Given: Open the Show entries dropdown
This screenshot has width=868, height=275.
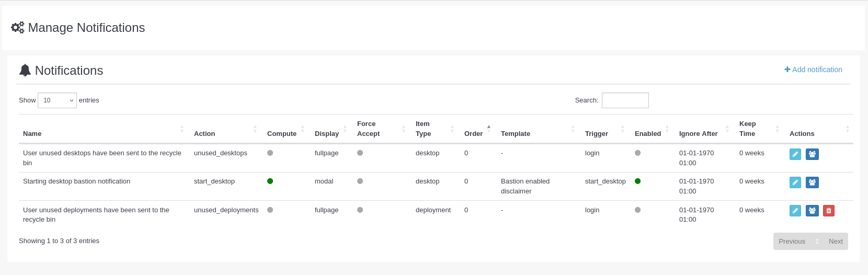Looking at the screenshot, I should [57, 100].
